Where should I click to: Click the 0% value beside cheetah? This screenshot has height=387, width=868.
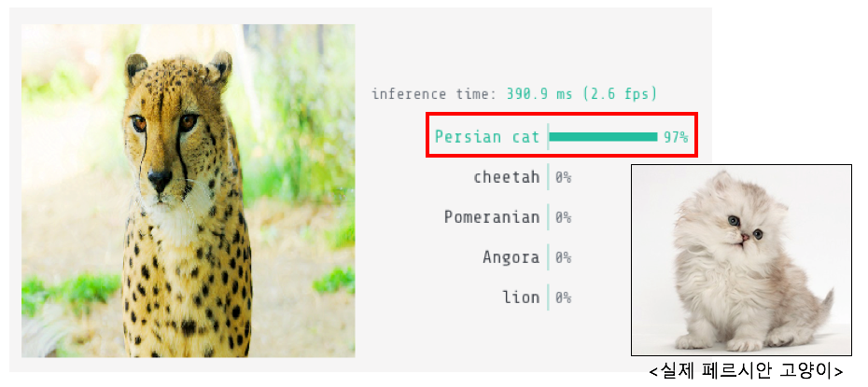click(563, 177)
